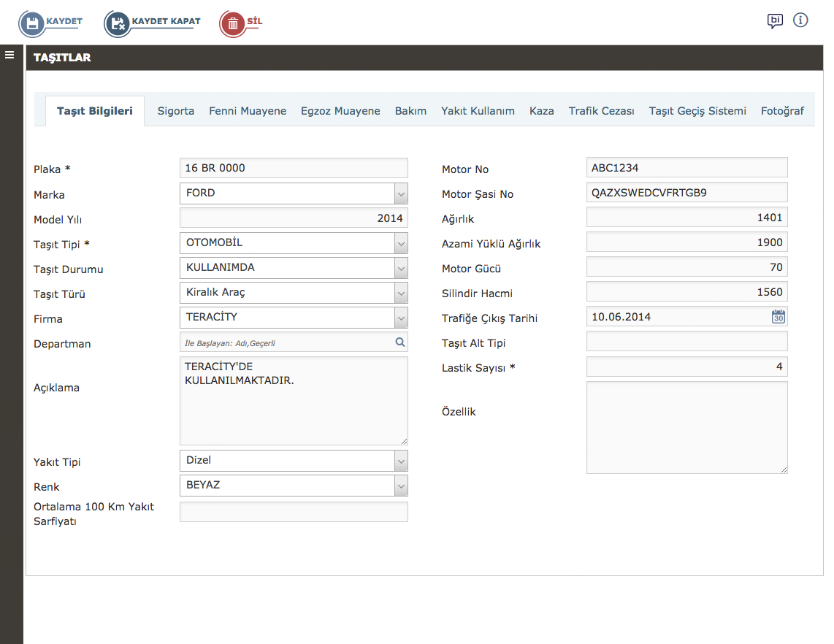Expand the Marka dropdown showing FORD

tap(400, 193)
